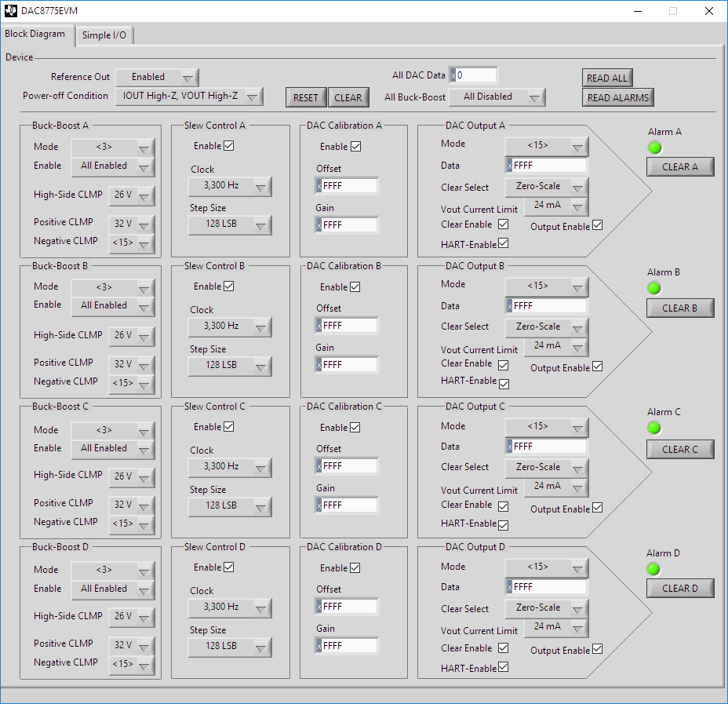
Task: Click DAC Output C Data field
Action: click(x=546, y=447)
